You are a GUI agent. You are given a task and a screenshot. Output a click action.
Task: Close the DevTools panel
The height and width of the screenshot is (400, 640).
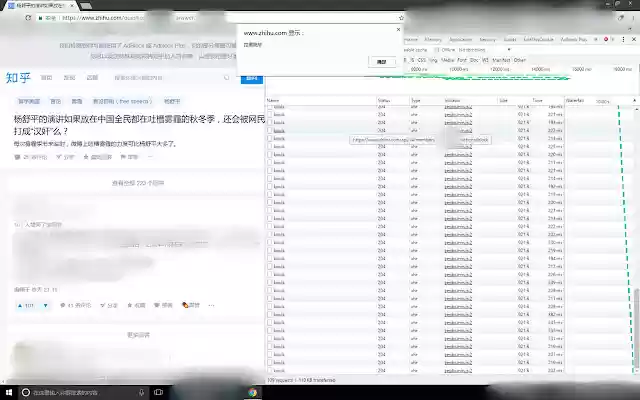634,39
